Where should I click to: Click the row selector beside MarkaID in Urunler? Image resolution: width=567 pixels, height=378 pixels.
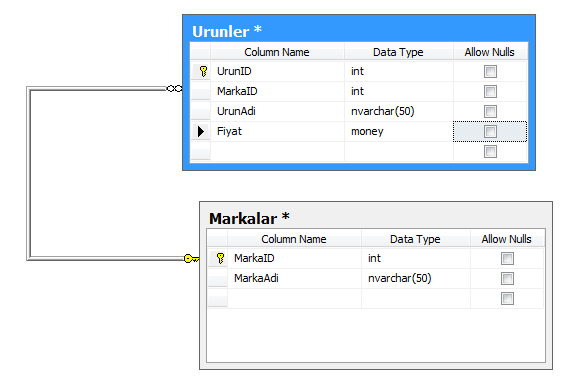pyautogui.click(x=200, y=91)
